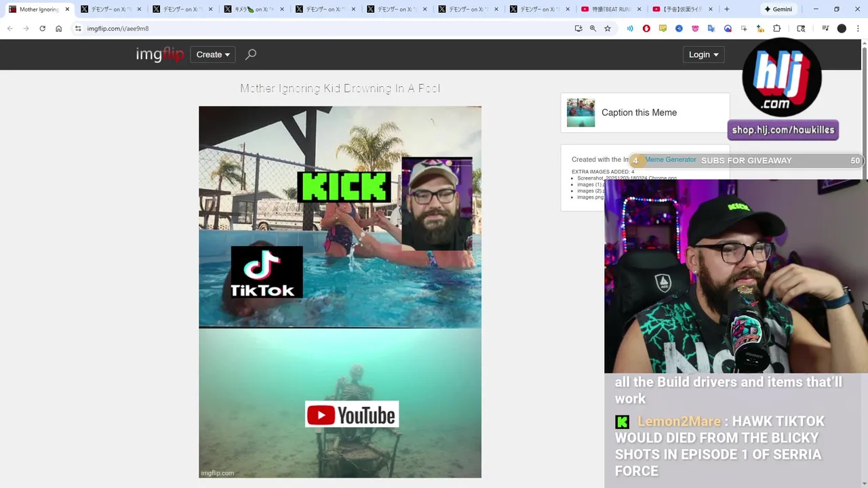Viewport: 868px width, 488px height.
Task: Bookmark this page with the star icon
Action: tap(608, 28)
